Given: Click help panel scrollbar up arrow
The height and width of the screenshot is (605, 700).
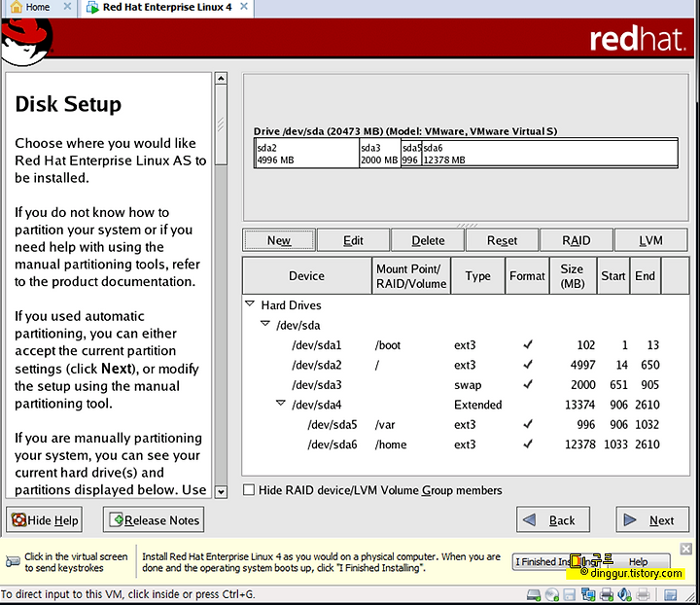Looking at the screenshot, I should click(x=221, y=79).
